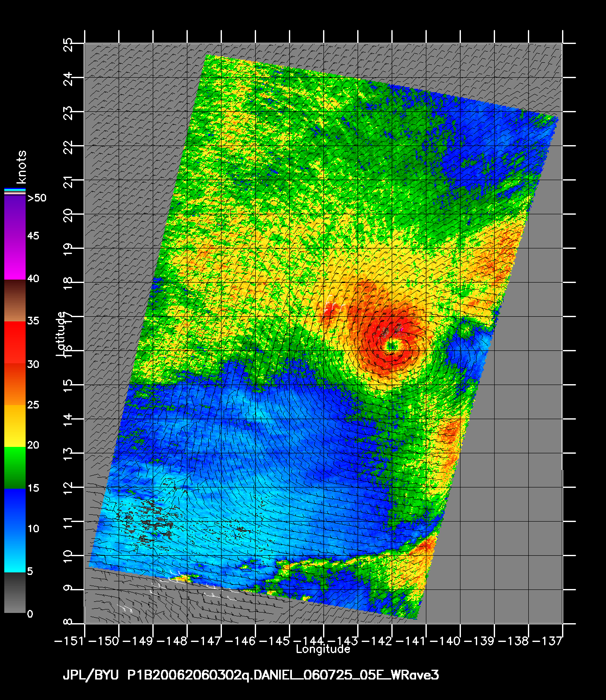The image size is (606, 700).
Task: Click the latitude tick label '21'
Action: click(67, 182)
